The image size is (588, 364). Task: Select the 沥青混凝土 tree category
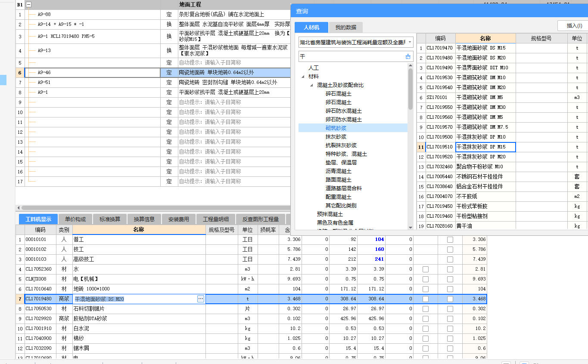(x=338, y=171)
